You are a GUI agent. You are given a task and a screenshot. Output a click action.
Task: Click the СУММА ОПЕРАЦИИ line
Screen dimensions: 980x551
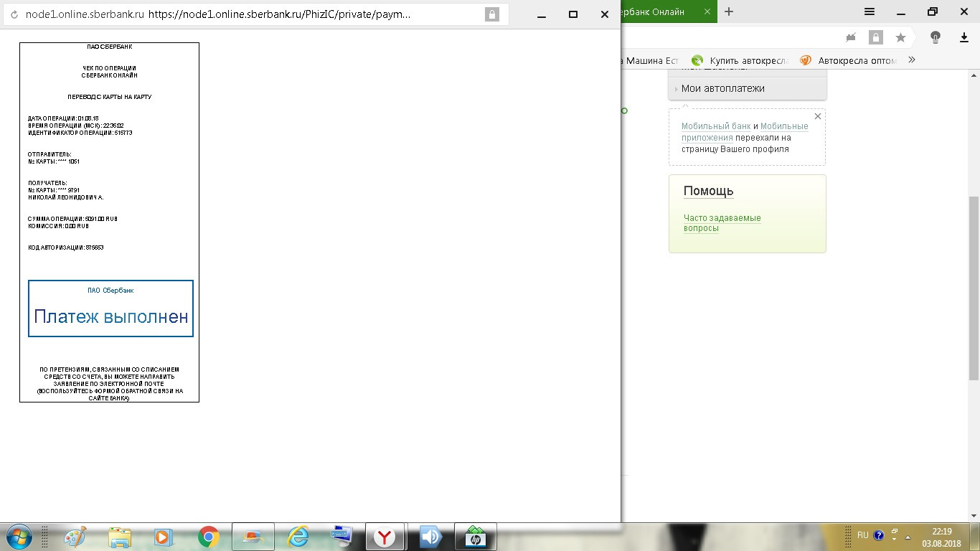point(72,219)
